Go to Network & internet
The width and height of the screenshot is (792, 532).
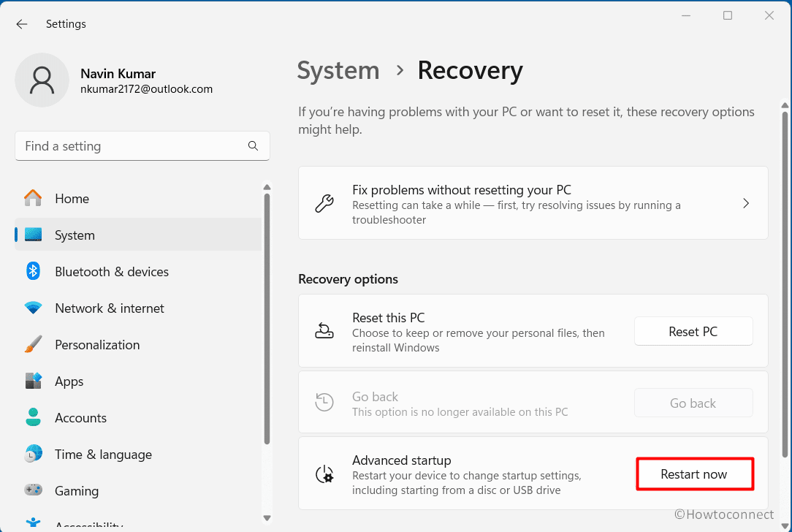click(138, 308)
